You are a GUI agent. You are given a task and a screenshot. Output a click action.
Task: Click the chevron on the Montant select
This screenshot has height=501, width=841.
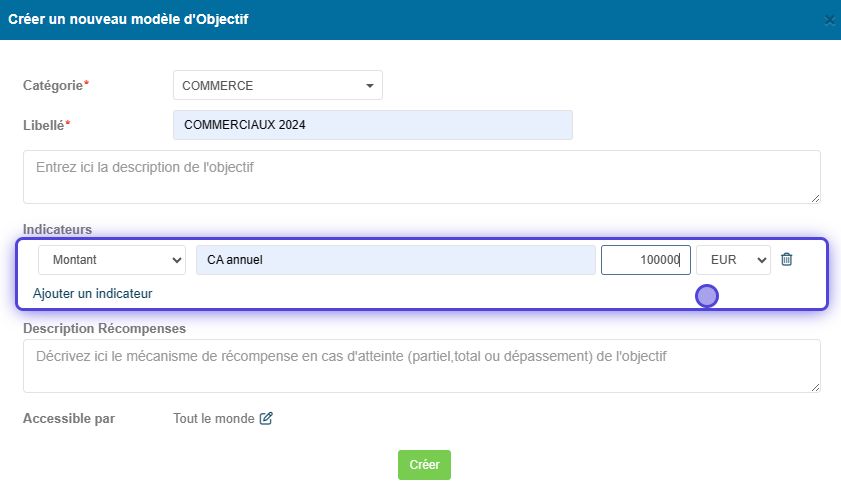point(176,260)
